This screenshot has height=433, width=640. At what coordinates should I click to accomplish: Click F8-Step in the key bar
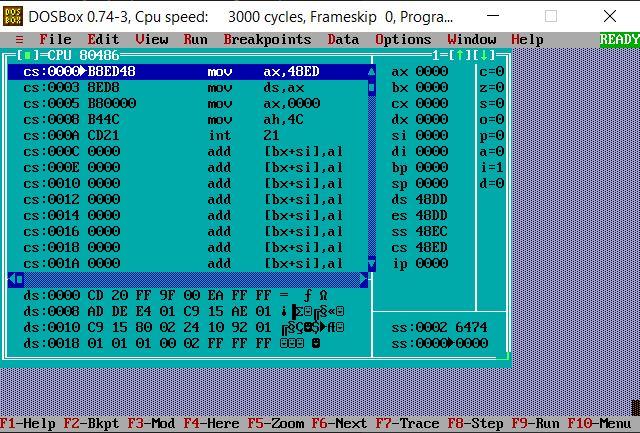[476, 424]
